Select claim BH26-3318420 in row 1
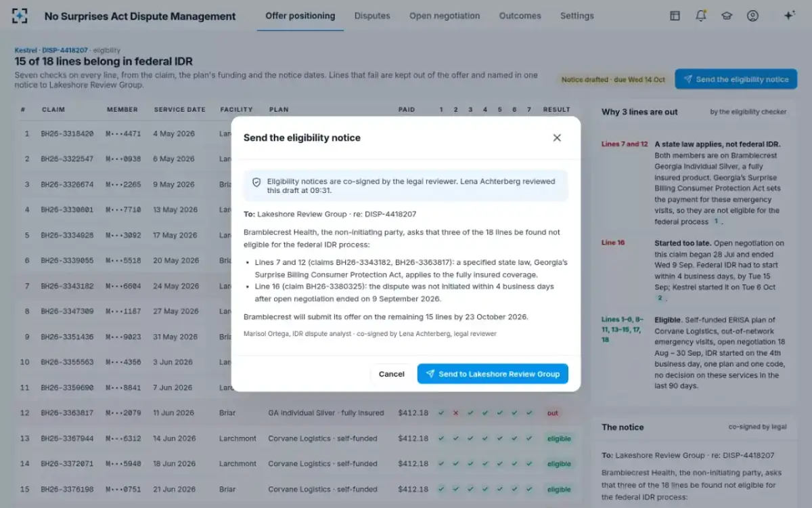 click(68, 133)
